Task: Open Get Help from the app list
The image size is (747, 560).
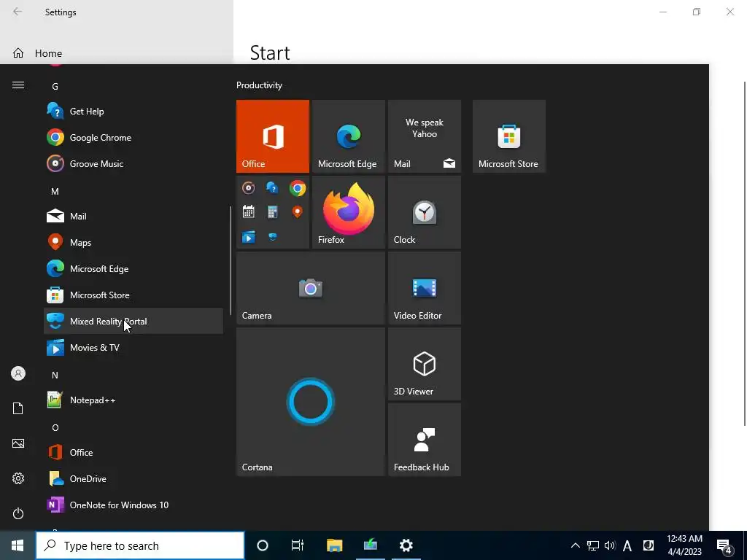Action: (133, 112)
